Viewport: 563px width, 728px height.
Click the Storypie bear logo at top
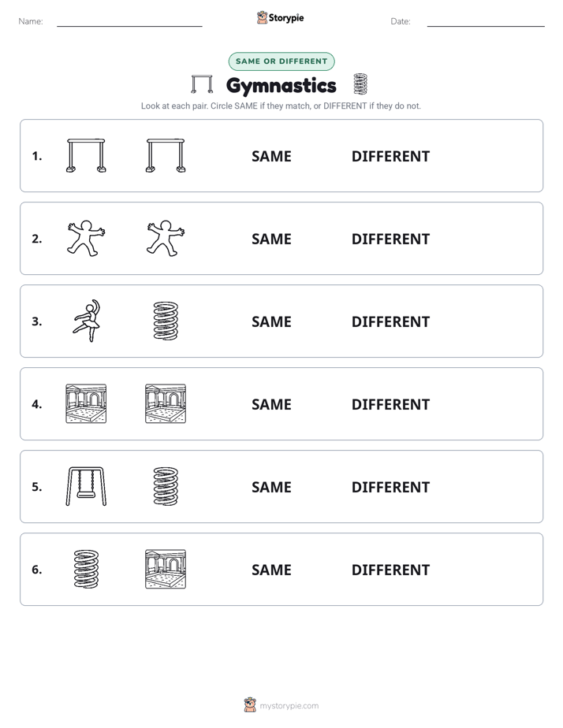coord(262,17)
